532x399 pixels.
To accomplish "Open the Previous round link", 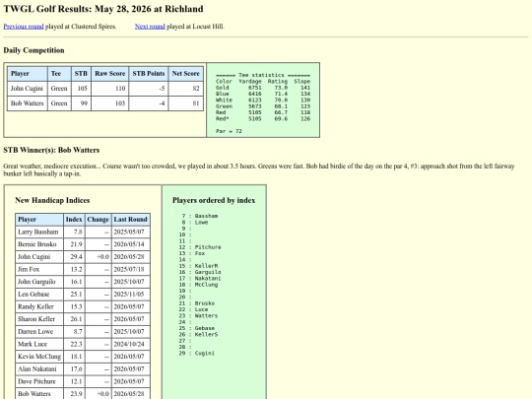I will (x=24, y=27).
